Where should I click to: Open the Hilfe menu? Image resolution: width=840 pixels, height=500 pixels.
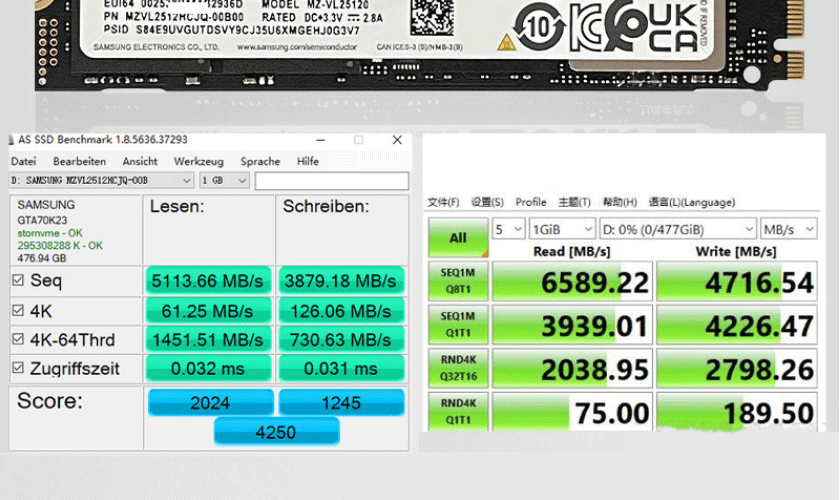(308, 161)
